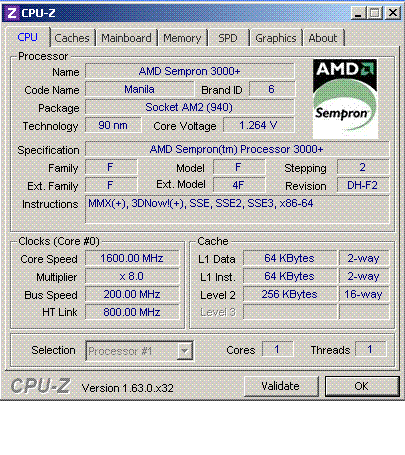The image size is (405, 455).
Task: Click the Level 2 size 256 KBytes
Action: 290,294
